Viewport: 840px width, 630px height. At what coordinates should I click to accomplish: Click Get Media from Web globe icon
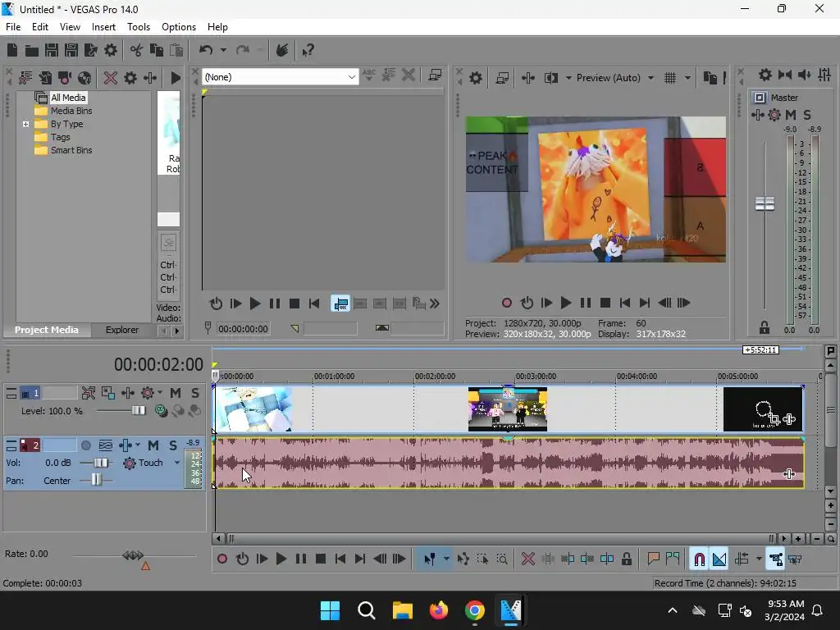click(x=84, y=78)
